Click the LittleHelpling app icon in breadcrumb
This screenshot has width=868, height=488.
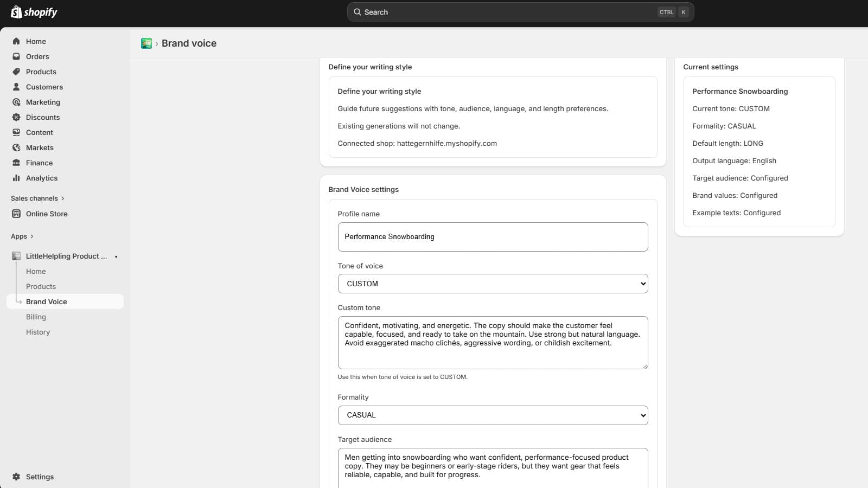146,43
